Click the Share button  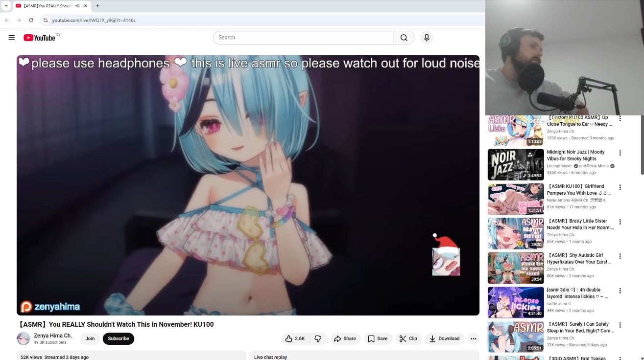(345, 338)
